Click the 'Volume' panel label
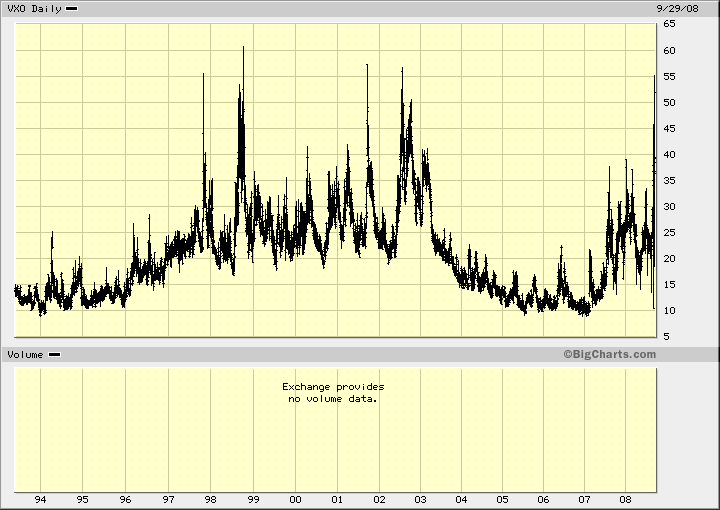The image size is (720, 510). (x=25, y=355)
